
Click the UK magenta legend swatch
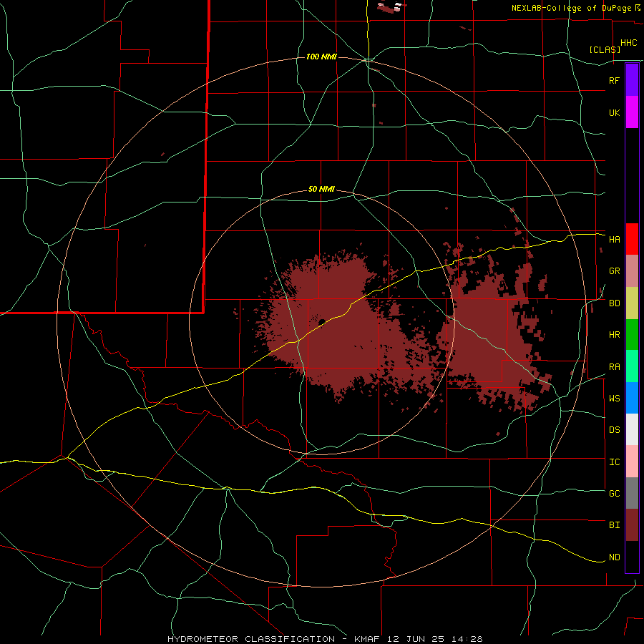[x=632, y=112]
